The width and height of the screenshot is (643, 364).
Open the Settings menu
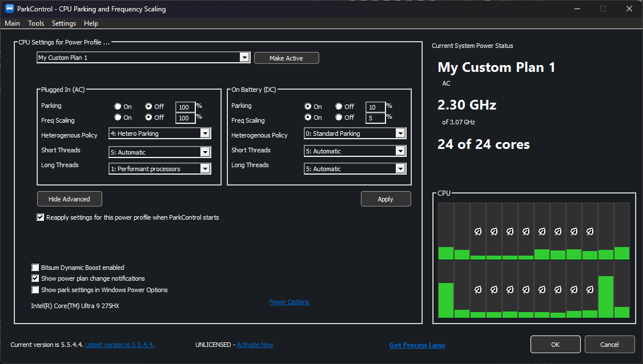(64, 23)
